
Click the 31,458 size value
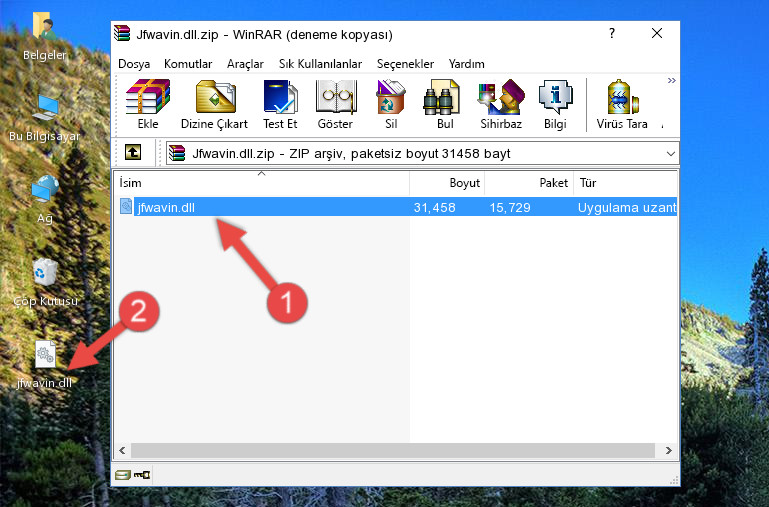435,207
